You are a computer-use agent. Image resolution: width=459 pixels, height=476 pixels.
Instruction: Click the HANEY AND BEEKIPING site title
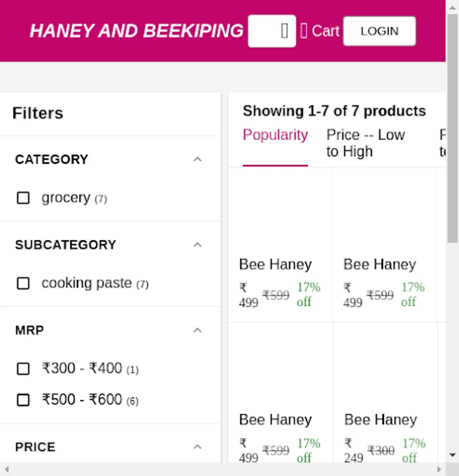pos(136,31)
